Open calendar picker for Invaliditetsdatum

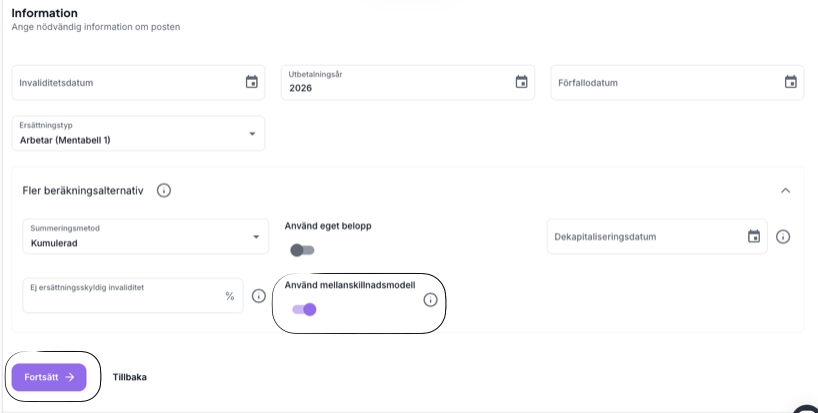[x=251, y=82]
